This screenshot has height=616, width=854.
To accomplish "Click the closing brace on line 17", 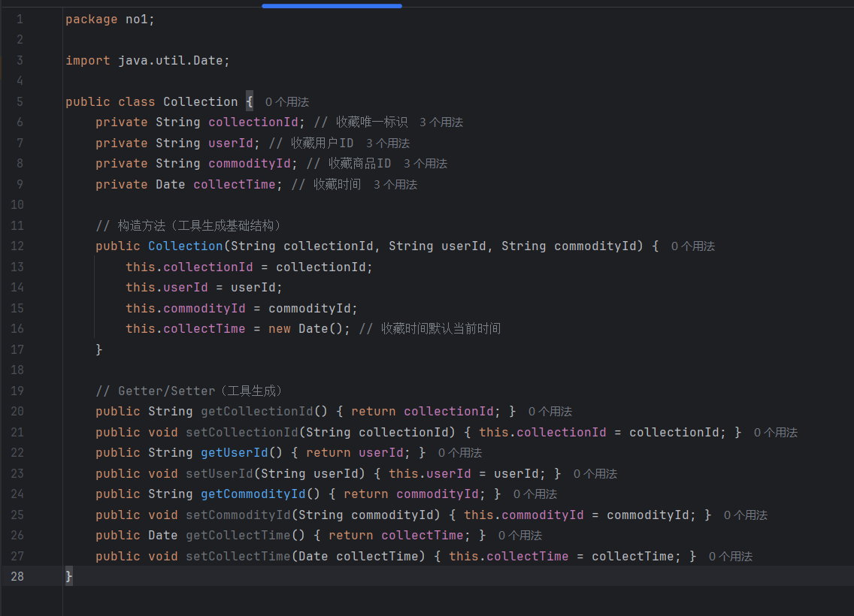I will point(99,349).
